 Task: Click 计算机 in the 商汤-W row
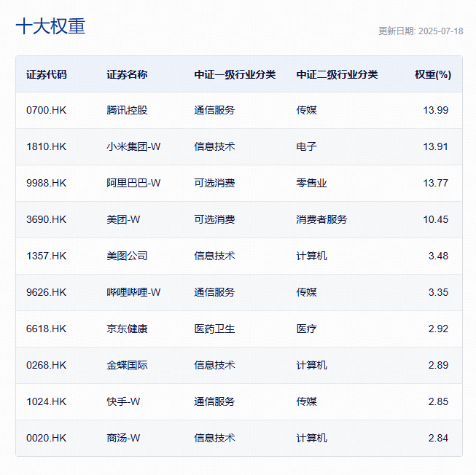coord(312,438)
